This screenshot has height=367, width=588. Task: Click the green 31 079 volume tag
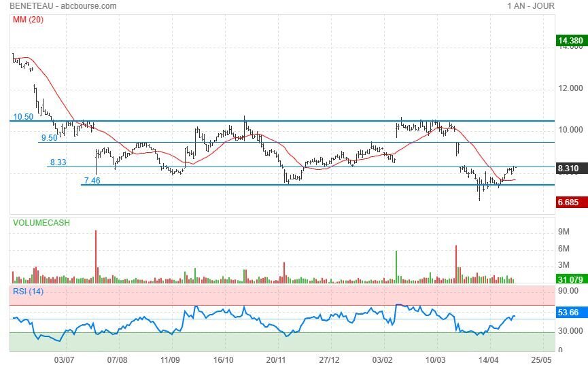(x=570, y=279)
